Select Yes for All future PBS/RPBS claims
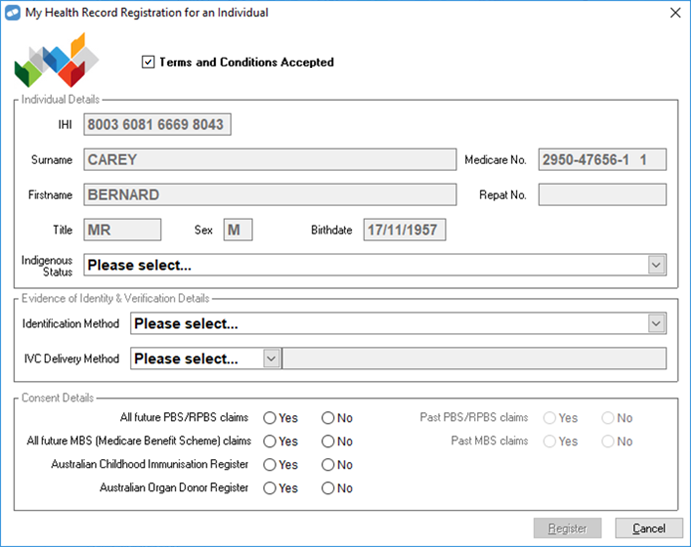 pos(270,418)
